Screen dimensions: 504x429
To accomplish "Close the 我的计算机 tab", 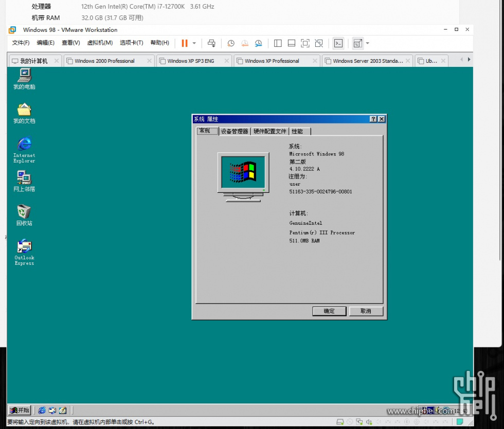I will pos(57,61).
